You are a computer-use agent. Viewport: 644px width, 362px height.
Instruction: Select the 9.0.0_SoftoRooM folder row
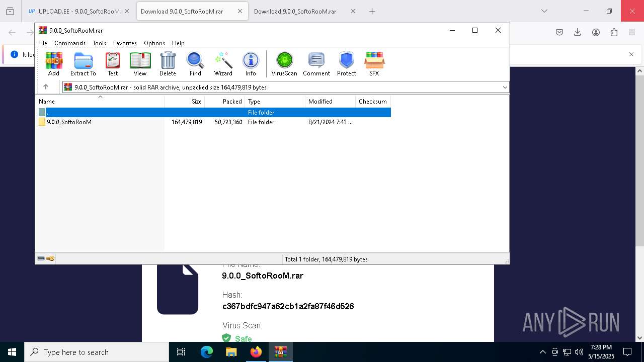click(x=213, y=122)
